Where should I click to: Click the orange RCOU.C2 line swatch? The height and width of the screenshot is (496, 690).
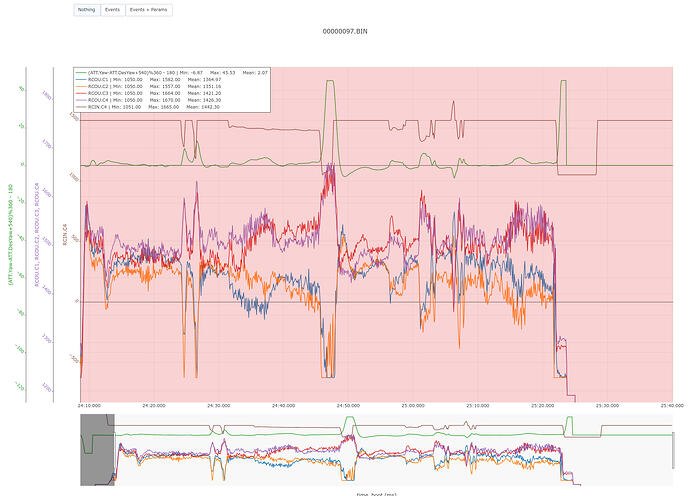pyautogui.click(x=81, y=86)
